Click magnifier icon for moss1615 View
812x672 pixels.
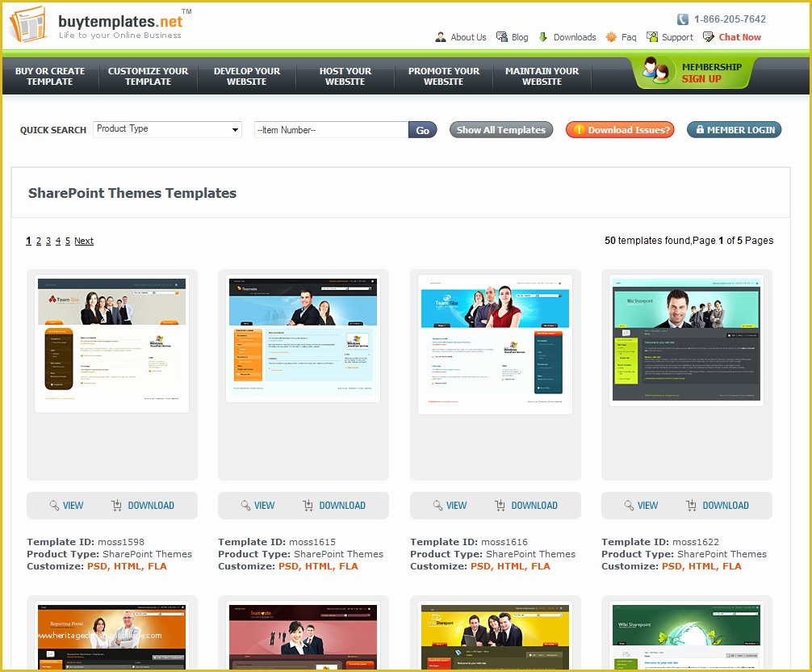245,505
